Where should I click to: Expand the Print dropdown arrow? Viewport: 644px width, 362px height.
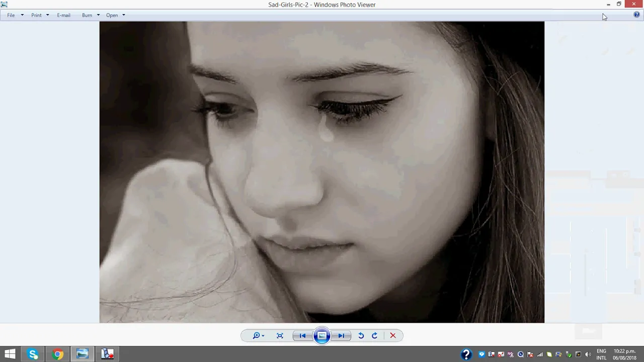pyautogui.click(x=48, y=15)
